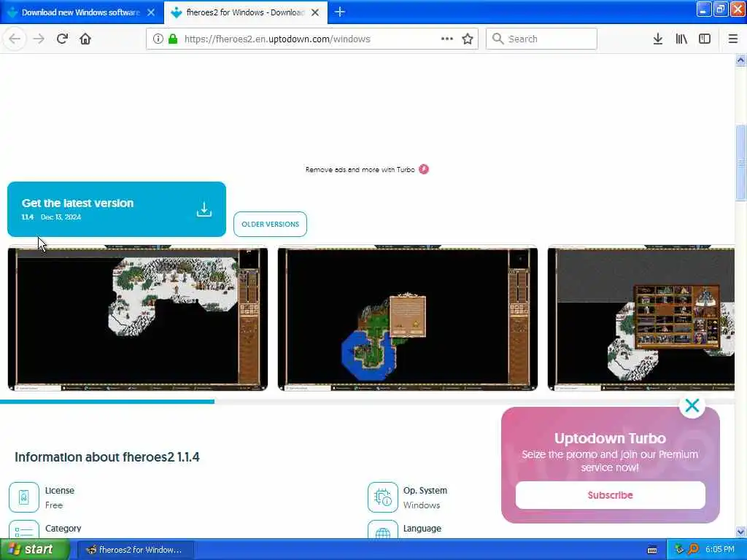Focus the browser Search box
Viewport: 747px width, 560px height.
coord(541,39)
